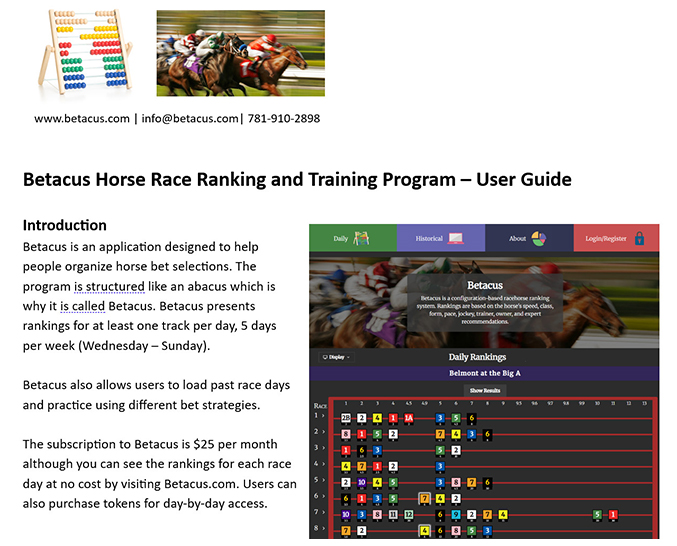Viewport: 677px width, 546px height.
Task: Click the blue 3 tile in race 2
Action: click(471, 434)
